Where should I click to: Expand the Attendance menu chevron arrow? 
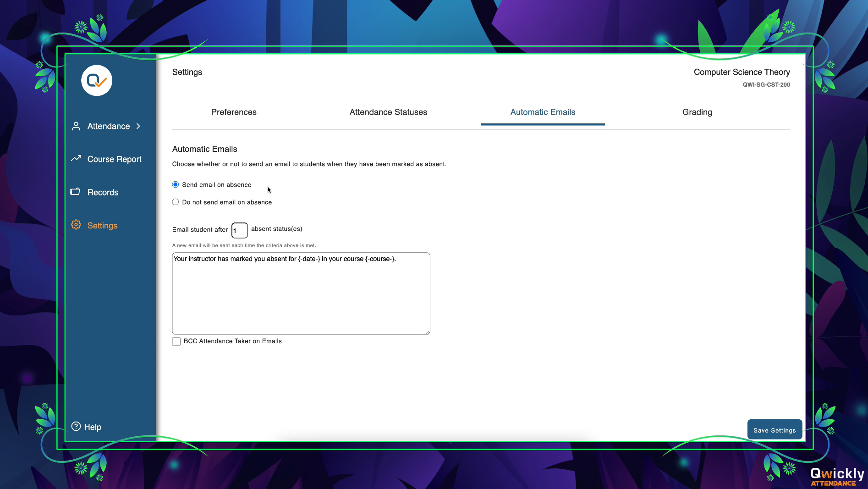138,126
